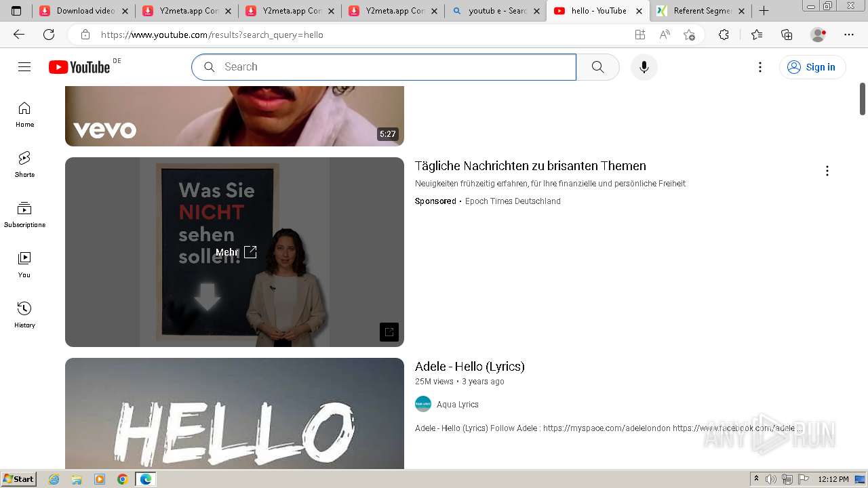This screenshot has height=488, width=868.
Task: Open the Aqua Lyrics channel
Action: point(458,405)
